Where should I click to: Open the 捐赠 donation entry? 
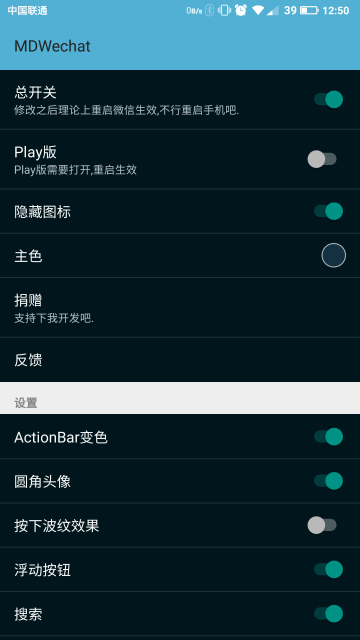click(x=180, y=307)
